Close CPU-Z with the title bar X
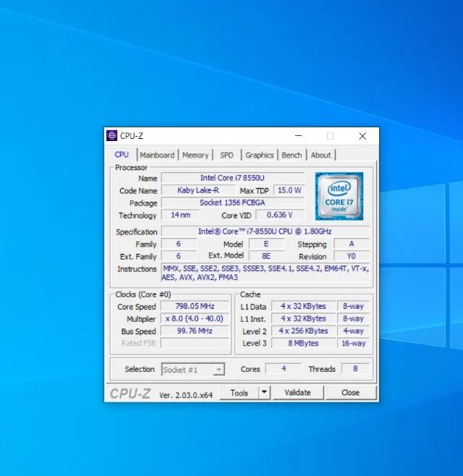 point(362,136)
